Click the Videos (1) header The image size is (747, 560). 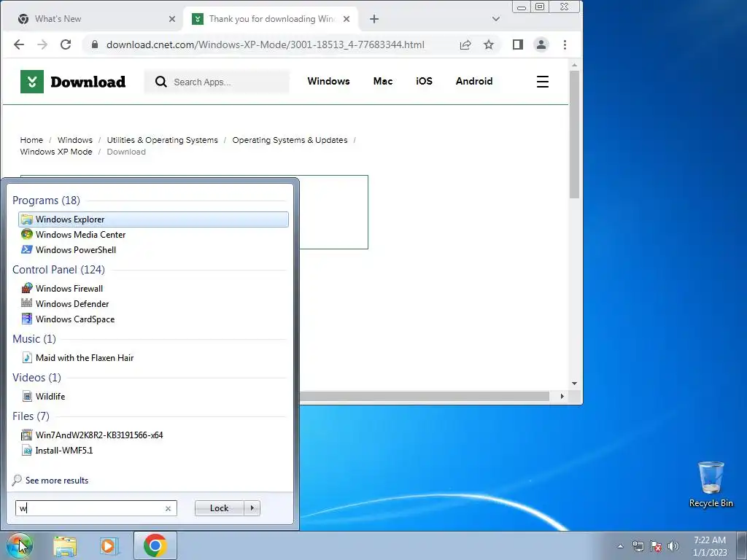point(36,377)
